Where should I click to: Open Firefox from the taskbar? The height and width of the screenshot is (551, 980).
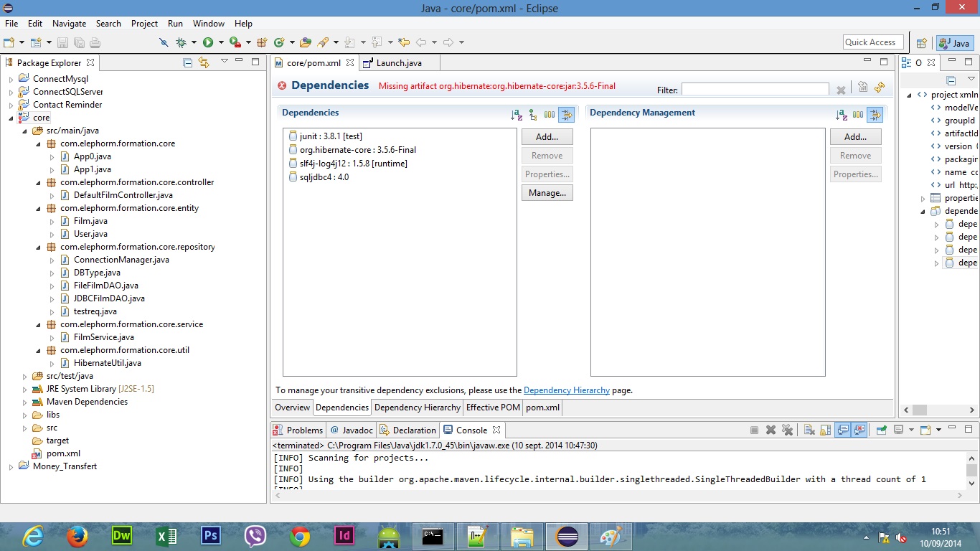point(76,536)
